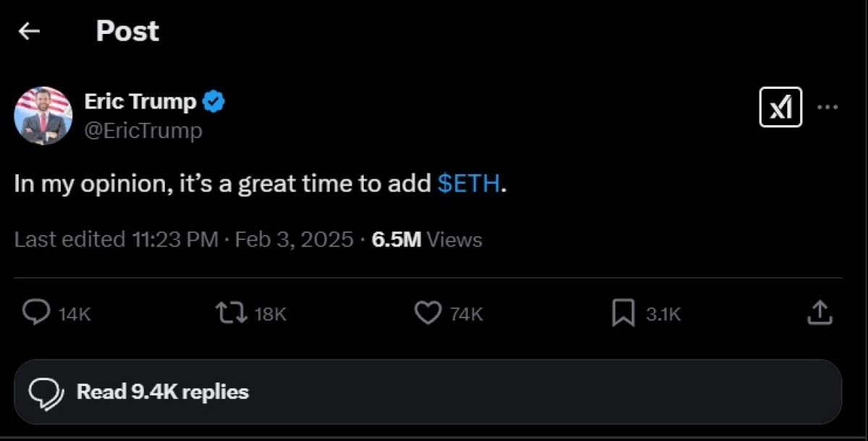Viewport: 868px width, 441px height.
Task: Click the 18K reposts count
Action: 271,314
